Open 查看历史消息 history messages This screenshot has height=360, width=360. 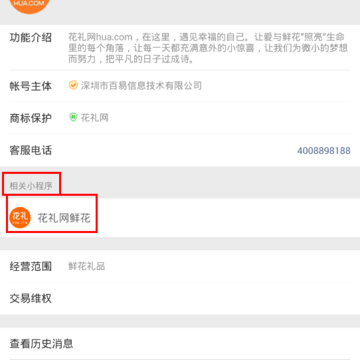pyautogui.click(x=180, y=344)
